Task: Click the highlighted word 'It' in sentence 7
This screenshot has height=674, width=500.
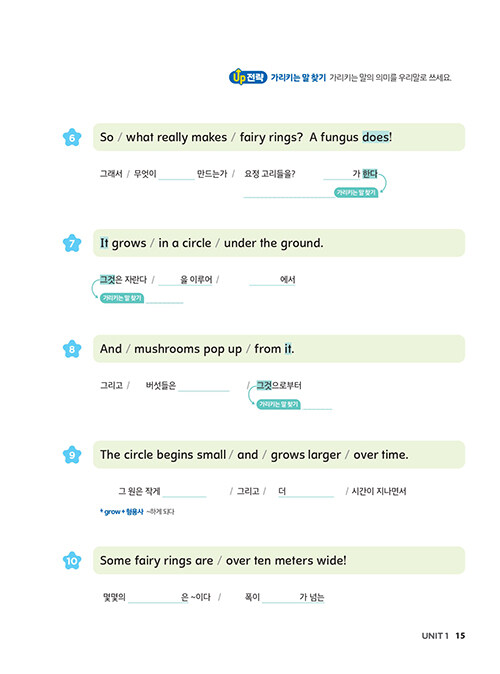Action: [x=104, y=243]
